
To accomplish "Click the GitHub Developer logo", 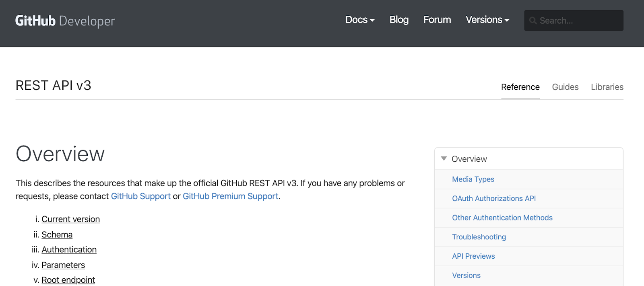I will click(x=65, y=21).
